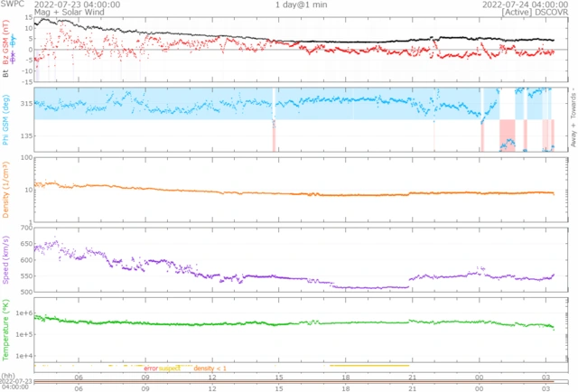
Task: Click the Phi GSM (deg) axis label
Action: click(x=5, y=120)
